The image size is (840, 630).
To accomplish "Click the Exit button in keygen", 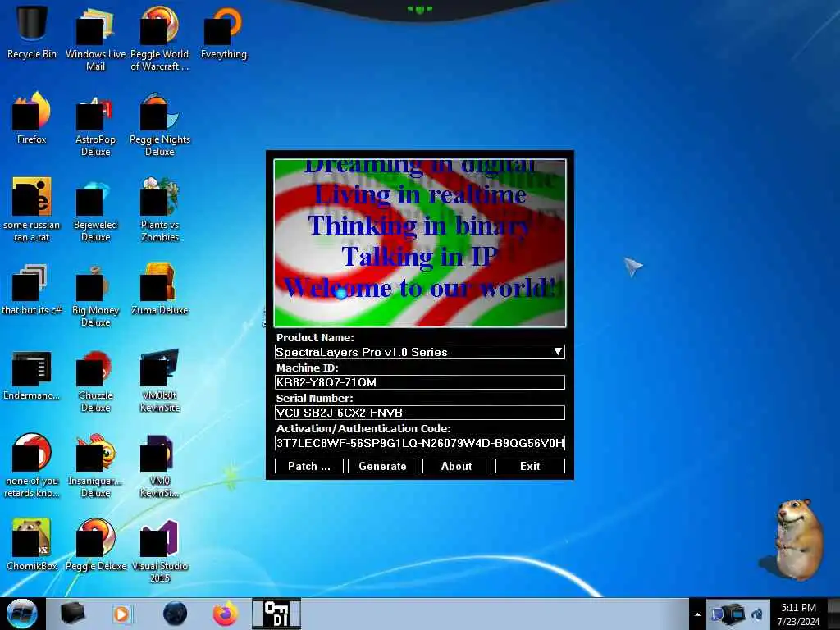I will (x=530, y=466).
